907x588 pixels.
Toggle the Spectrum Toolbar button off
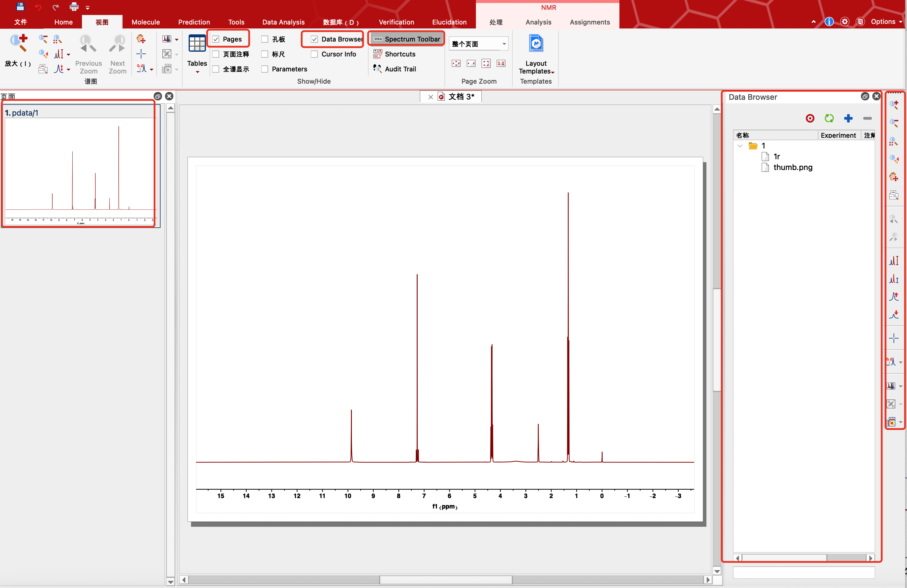(x=407, y=39)
